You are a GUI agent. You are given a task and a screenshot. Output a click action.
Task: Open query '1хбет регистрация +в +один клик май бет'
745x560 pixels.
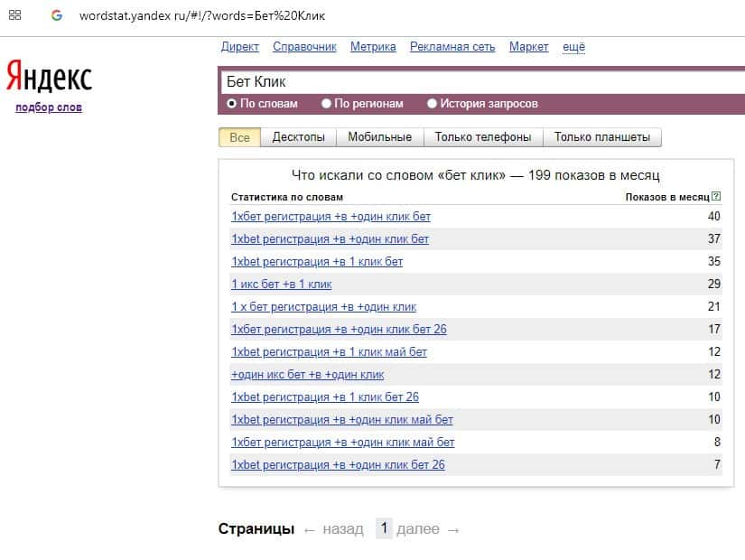(342, 442)
